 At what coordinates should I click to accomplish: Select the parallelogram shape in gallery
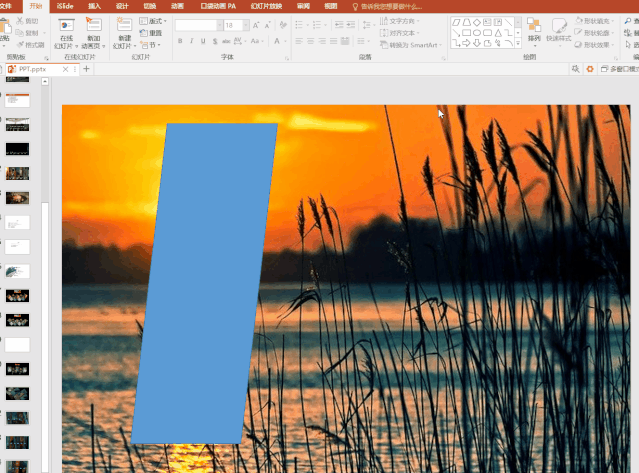(x=456, y=22)
